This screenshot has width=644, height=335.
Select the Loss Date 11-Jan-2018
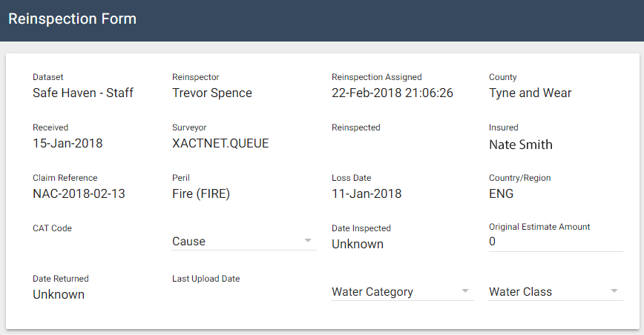[367, 194]
